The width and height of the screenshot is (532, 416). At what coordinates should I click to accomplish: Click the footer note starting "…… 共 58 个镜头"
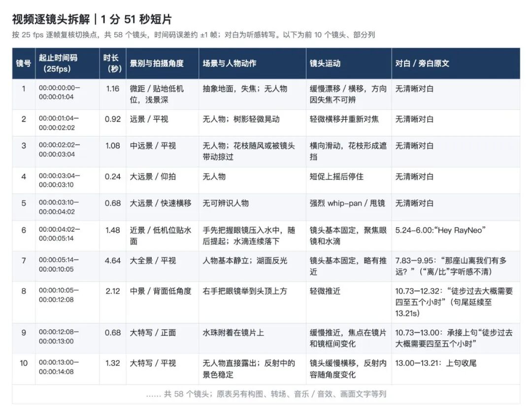(266, 394)
